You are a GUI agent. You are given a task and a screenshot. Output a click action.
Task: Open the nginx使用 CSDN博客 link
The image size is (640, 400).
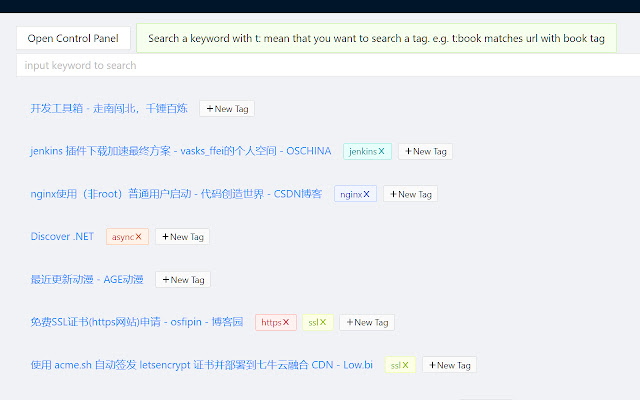176,194
